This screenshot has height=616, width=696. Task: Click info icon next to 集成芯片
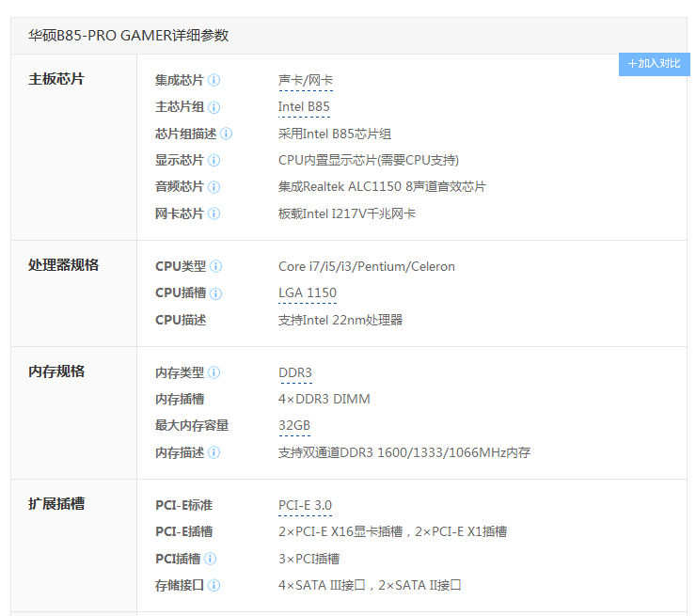coord(214,80)
